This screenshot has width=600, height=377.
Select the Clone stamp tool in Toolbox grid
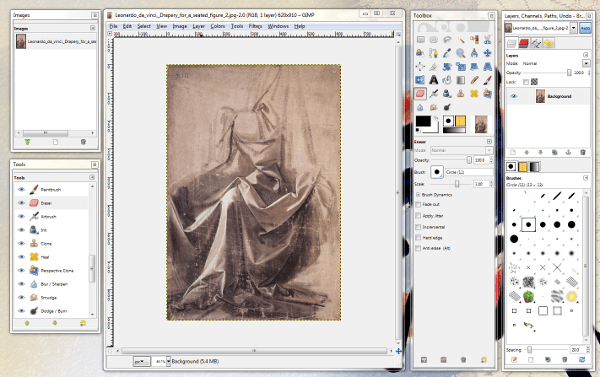coord(461,93)
